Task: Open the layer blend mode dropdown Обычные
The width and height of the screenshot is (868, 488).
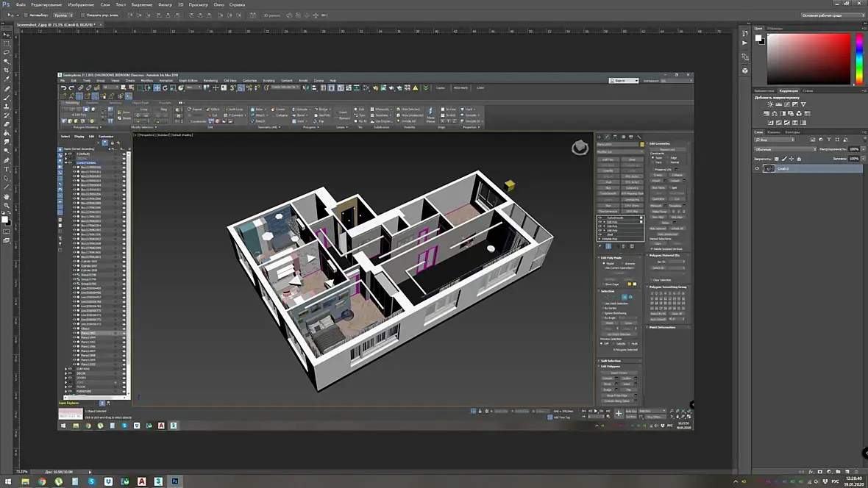Action: (786, 148)
